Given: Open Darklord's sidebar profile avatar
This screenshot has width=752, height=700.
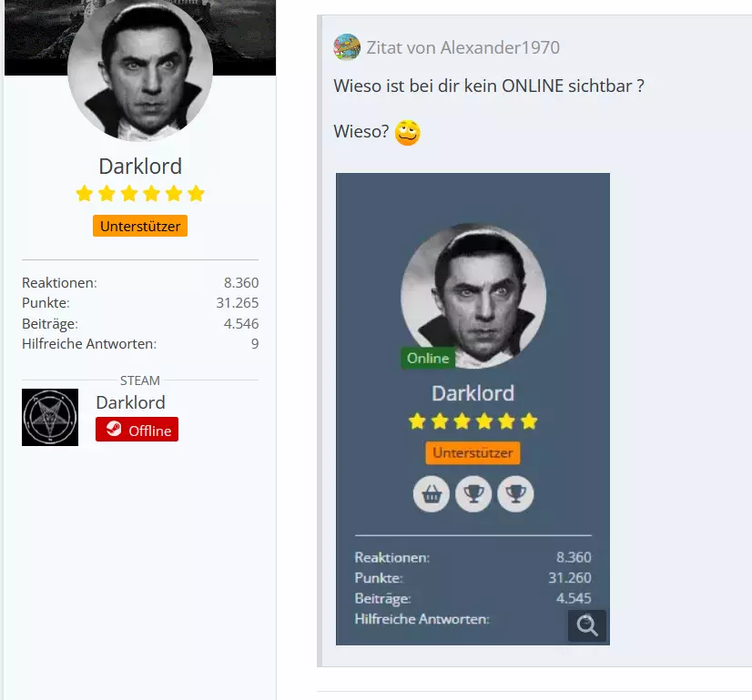Looking at the screenshot, I should tap(140, 68).
